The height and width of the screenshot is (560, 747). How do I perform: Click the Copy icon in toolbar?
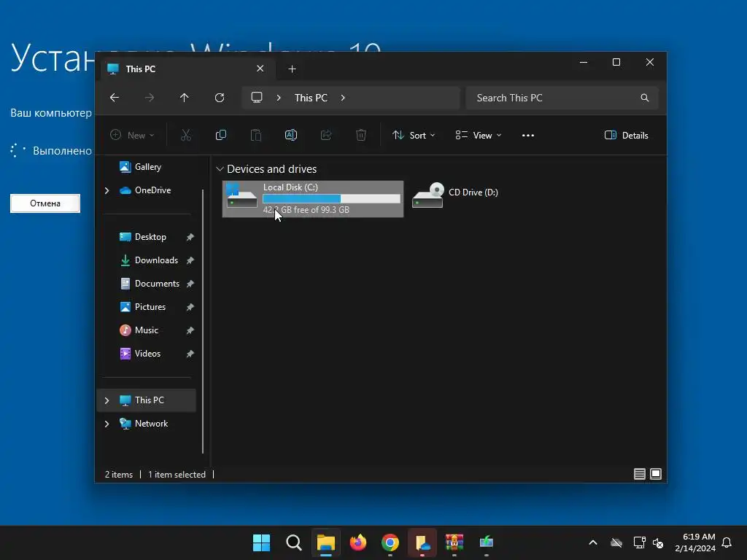pyautogui.click(x=220, y=135)
